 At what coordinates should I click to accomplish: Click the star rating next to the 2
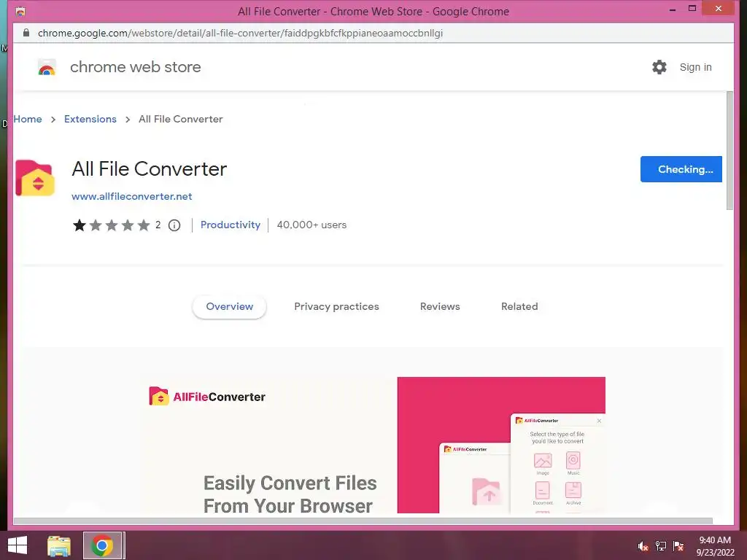pyautogui.click(x=112, y=225)
